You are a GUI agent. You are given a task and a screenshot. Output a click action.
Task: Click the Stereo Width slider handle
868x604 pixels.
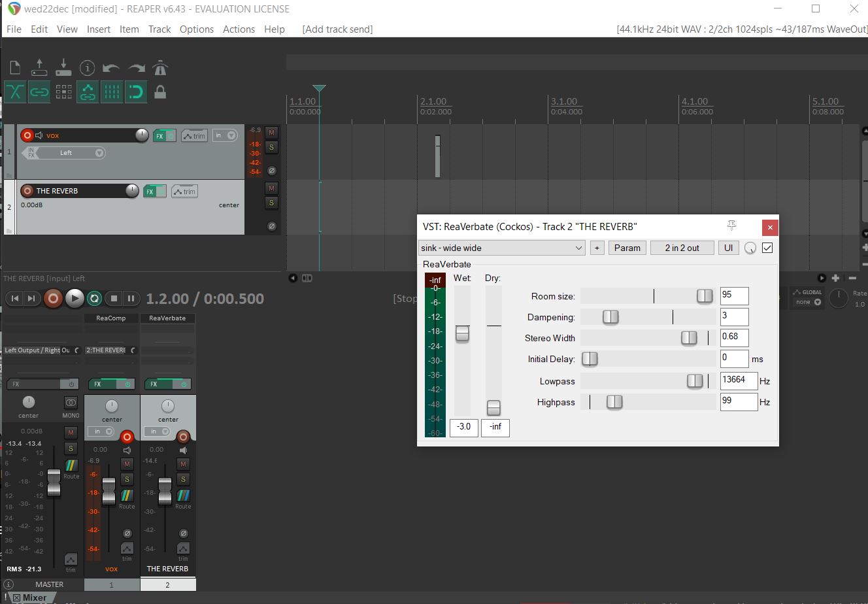(689, 337)
